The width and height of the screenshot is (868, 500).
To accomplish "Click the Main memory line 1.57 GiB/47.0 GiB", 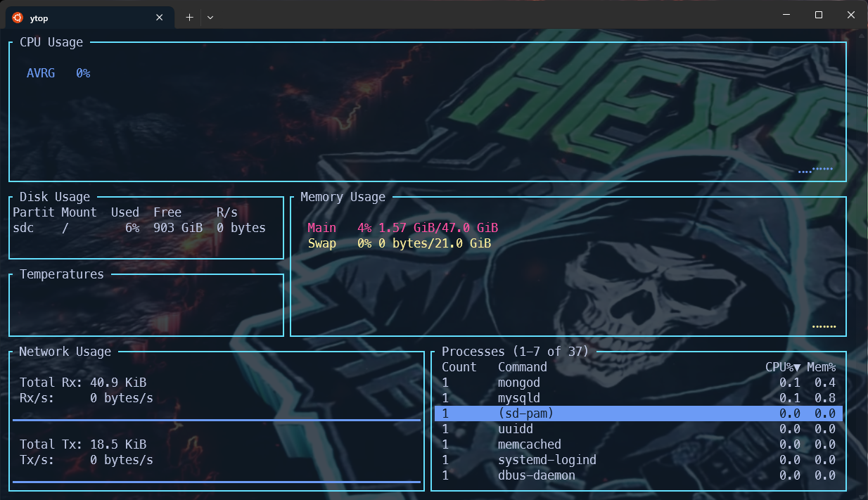I will tap(403, 228).
